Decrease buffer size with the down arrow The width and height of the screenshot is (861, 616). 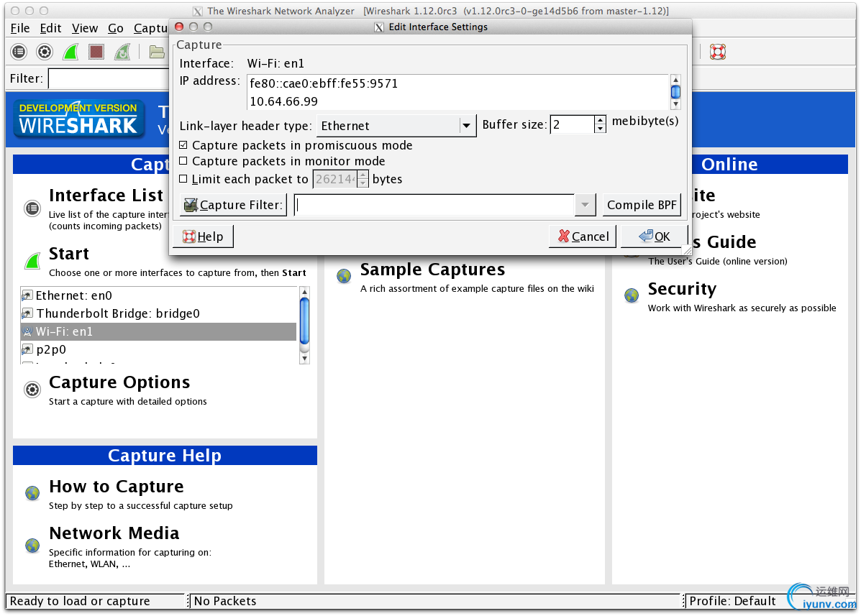coord(600,129)
